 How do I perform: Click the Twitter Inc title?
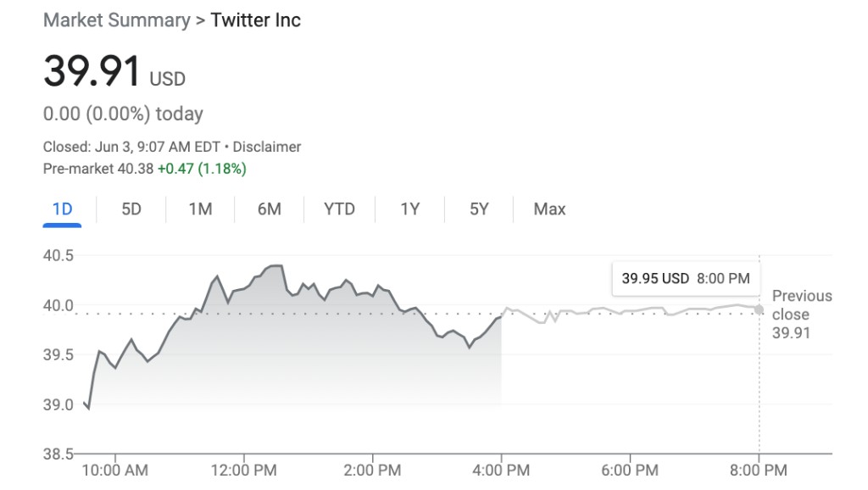coord(255,20)
